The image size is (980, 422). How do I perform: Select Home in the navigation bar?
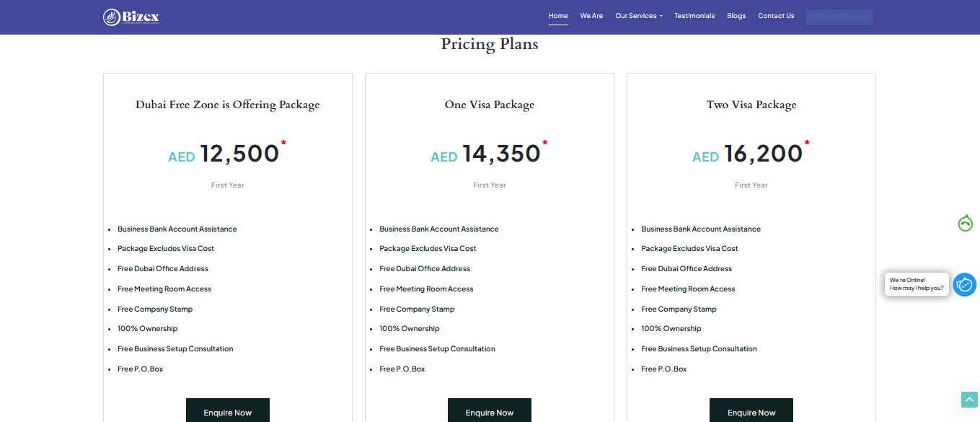pyautogui.click(x=557, y=15)
